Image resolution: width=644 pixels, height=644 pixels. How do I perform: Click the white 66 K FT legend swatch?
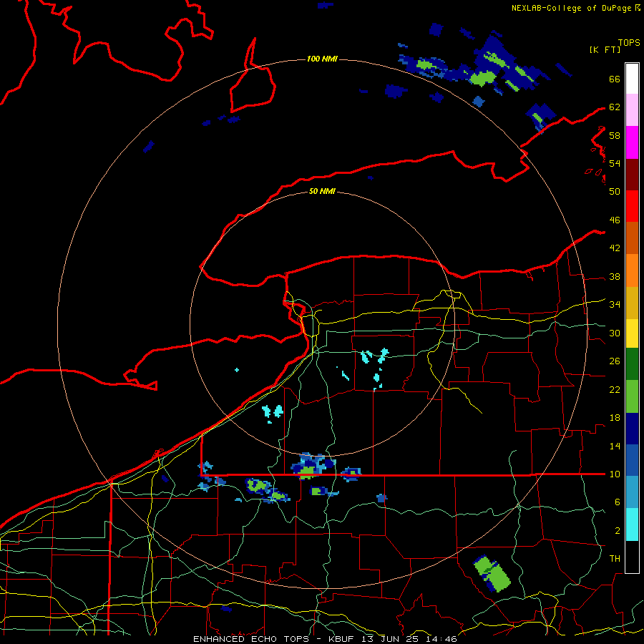pyautogui.click(x=632, y=79)
